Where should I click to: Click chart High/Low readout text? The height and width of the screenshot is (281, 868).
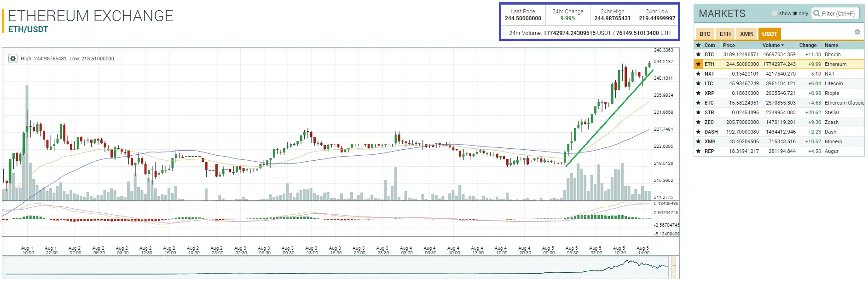(67, 59)
